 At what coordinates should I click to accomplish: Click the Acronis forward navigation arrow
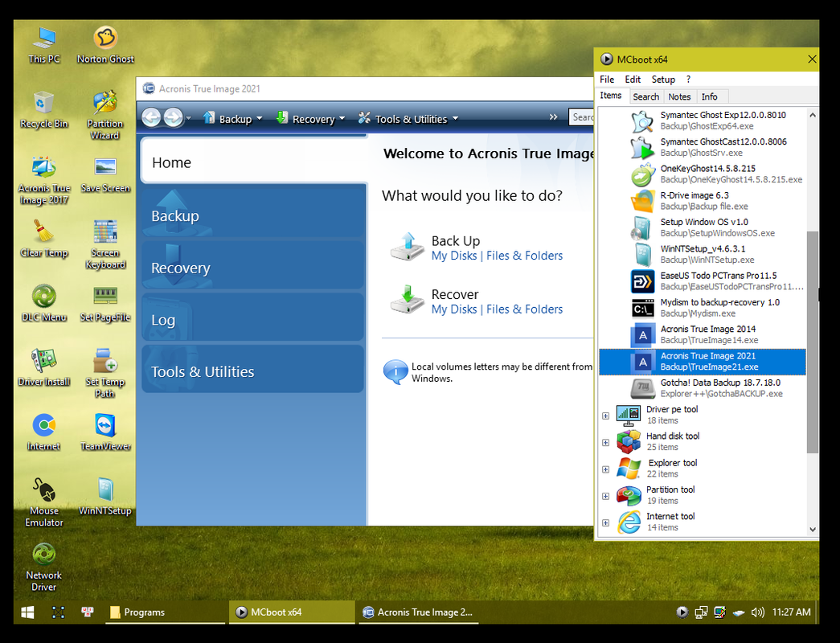(x=173, y=117)
